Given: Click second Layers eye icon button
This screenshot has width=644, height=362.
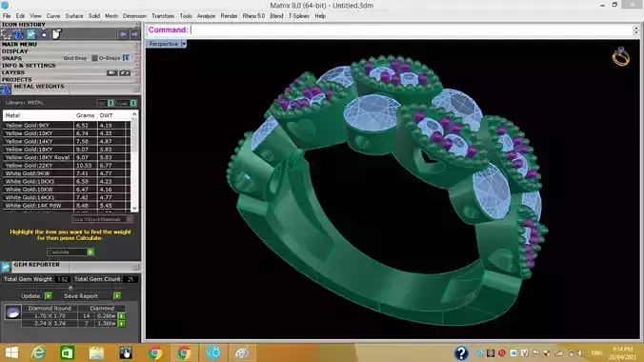Looking at the screenshot, I should 125,73.
